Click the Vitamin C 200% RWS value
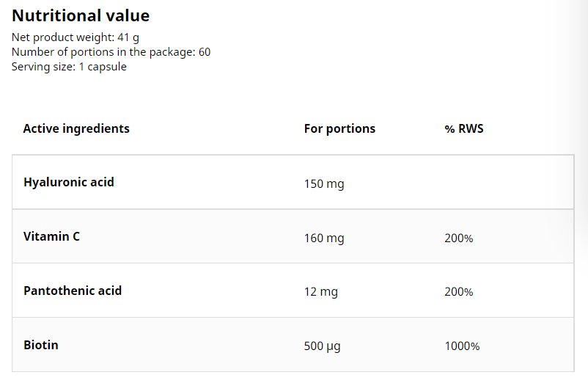This screenshot has height=383, width=588. 459,238
